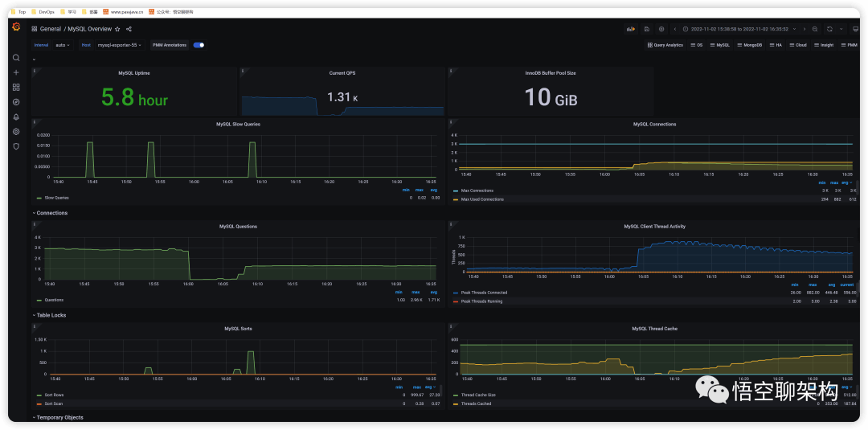Click the Add panel chart icon
868x430 pixels.
630,29
